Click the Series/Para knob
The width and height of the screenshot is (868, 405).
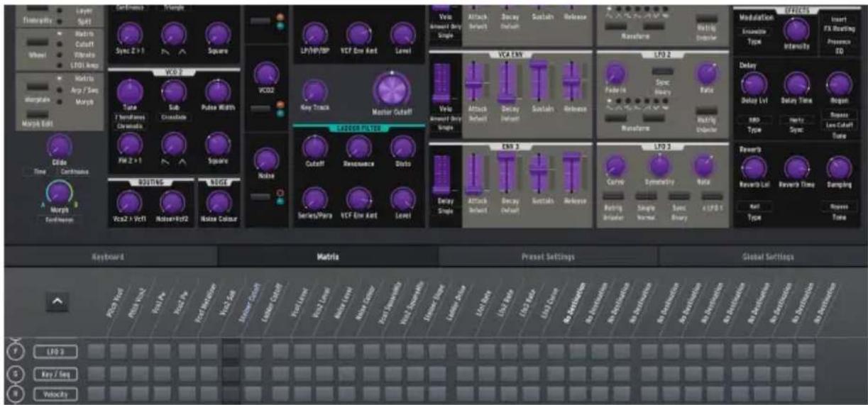(314, 199)
